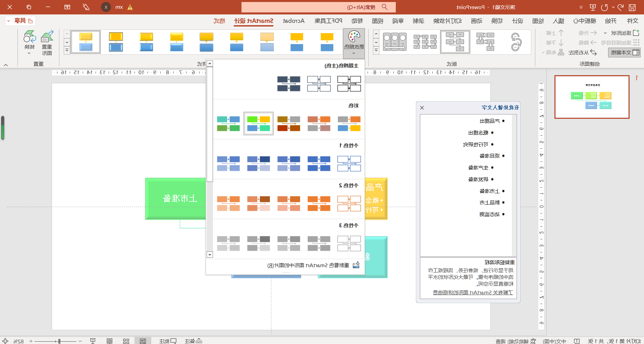The image size is (644, 344).
Task: Click the 上市准备 green shape on slide
Action: pyautogui.click(x=176, y=199)
